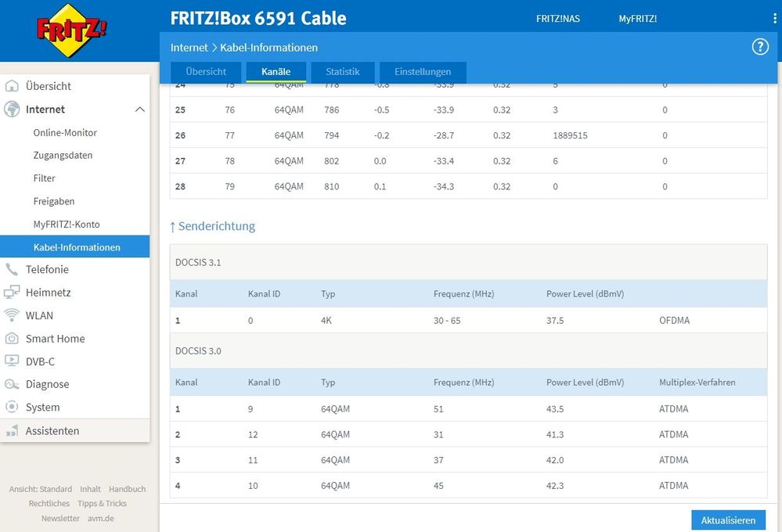
Task: Click the Diagnose icon
Action: coord(12,384)
